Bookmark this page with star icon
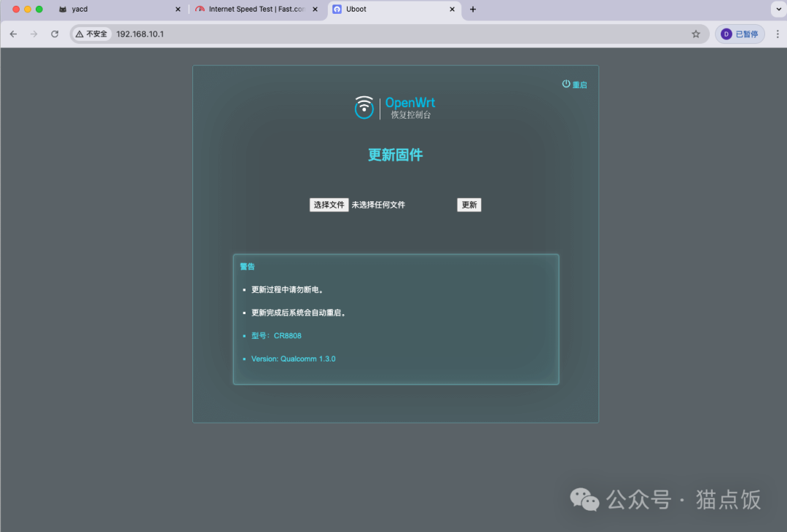Screen dimensions: 787x532 pyautogui.click(x=696, y=34)
